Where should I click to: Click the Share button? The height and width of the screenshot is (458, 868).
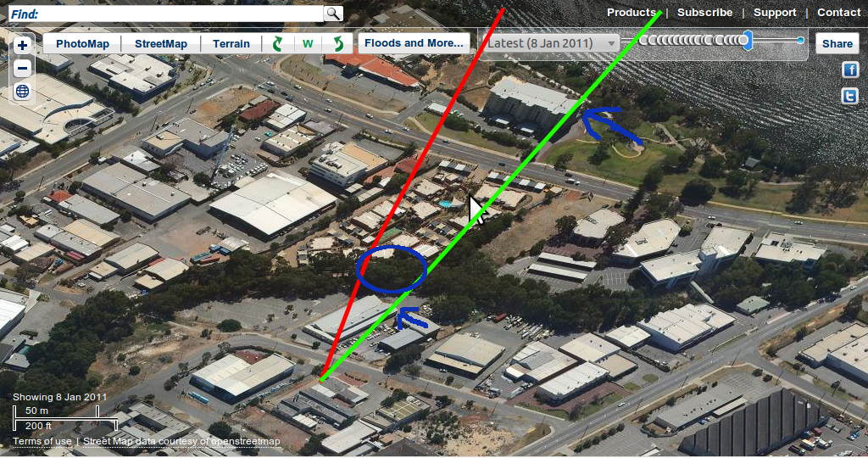tap(837, 44)
